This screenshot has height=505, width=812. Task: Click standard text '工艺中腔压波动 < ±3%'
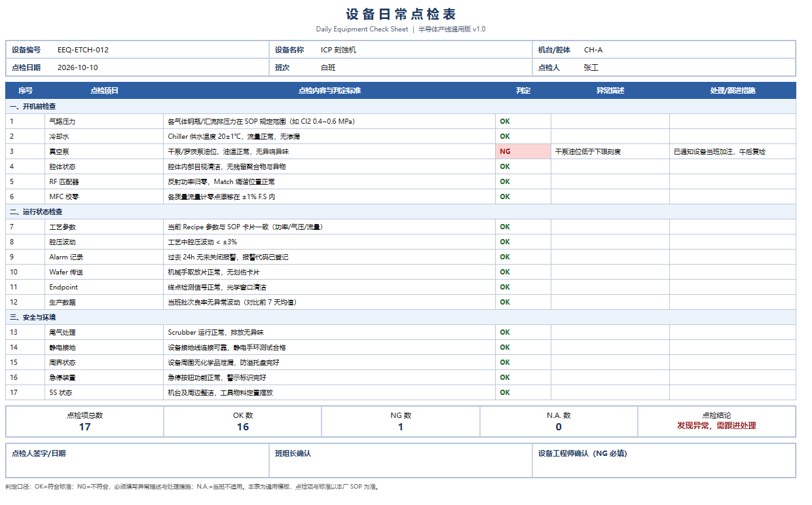tap(202, 242)
